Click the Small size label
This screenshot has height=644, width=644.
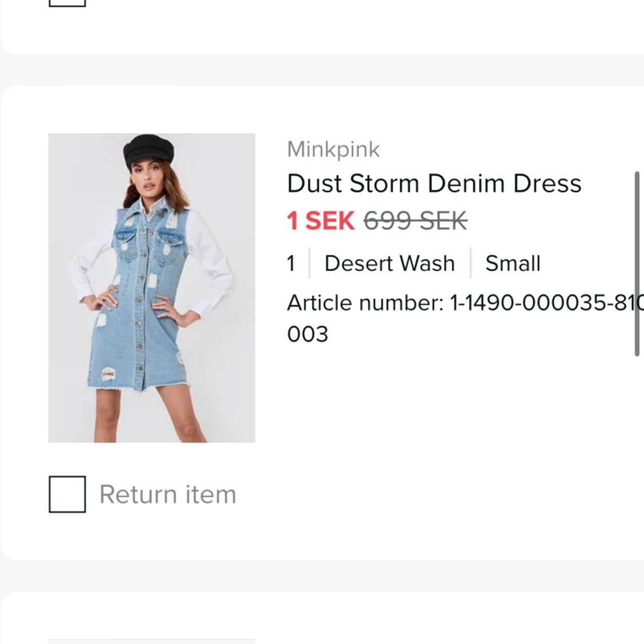[x=512, y=264]
